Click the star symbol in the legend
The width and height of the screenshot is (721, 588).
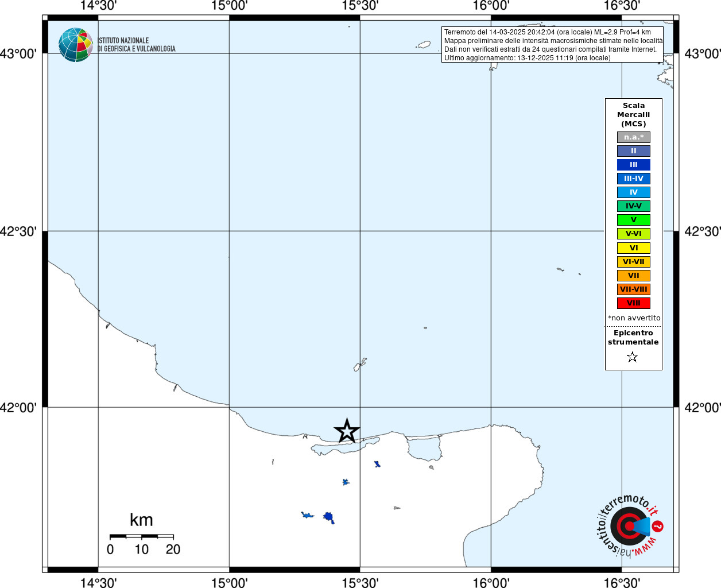(x=633, y=357)
